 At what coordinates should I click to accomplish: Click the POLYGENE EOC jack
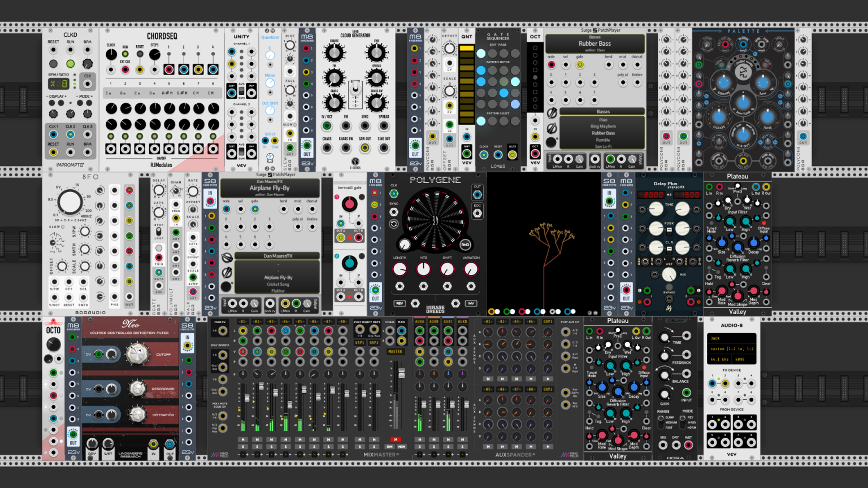(478, 213)
